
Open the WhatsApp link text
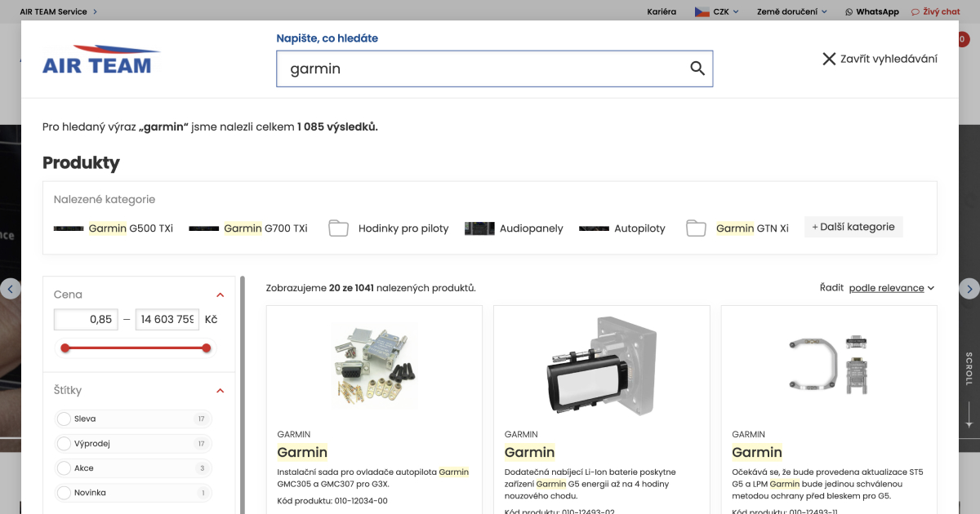tap(877, 12)
